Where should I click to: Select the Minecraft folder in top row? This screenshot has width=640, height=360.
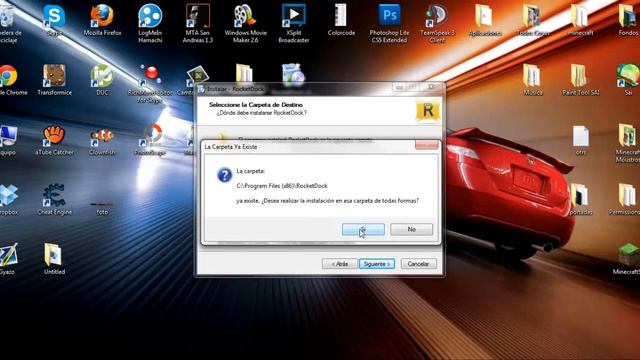click(580, 20)
